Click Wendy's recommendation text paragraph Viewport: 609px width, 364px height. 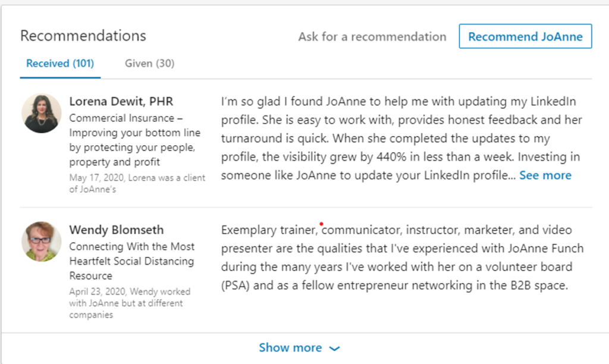click(402, 258)
